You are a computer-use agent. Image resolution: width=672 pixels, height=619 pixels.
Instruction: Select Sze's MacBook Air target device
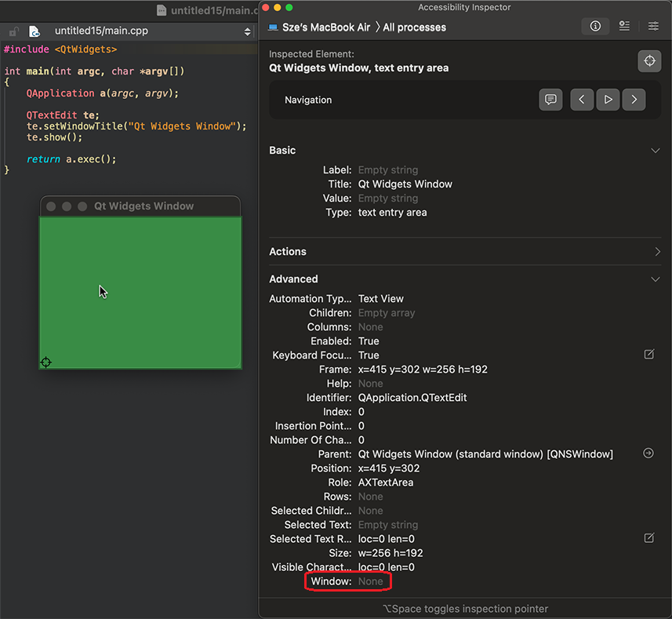pyautogui.click(x=319, y=27)
